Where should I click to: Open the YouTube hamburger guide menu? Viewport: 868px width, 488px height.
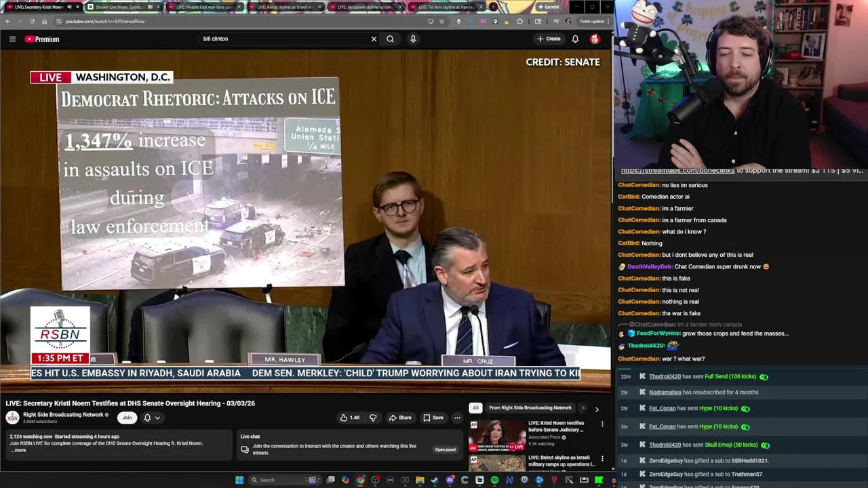pyautogui.click(x=12, y=39)
